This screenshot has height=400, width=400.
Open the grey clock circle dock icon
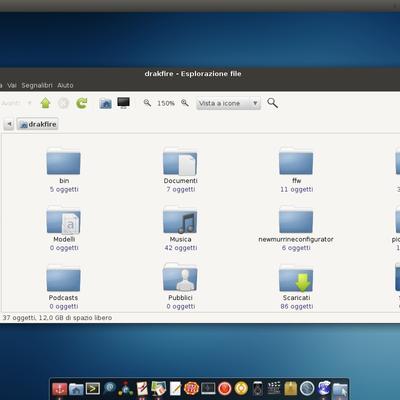click(307, 389)
